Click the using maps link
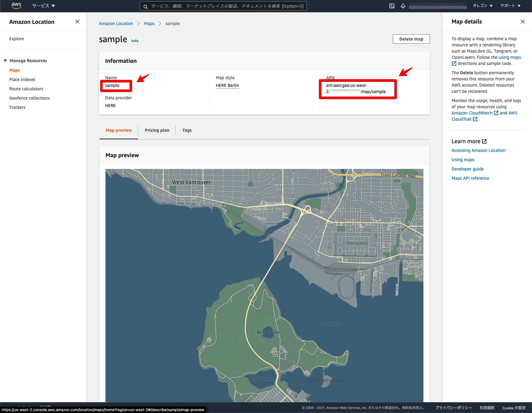 (x=510, y=57)
